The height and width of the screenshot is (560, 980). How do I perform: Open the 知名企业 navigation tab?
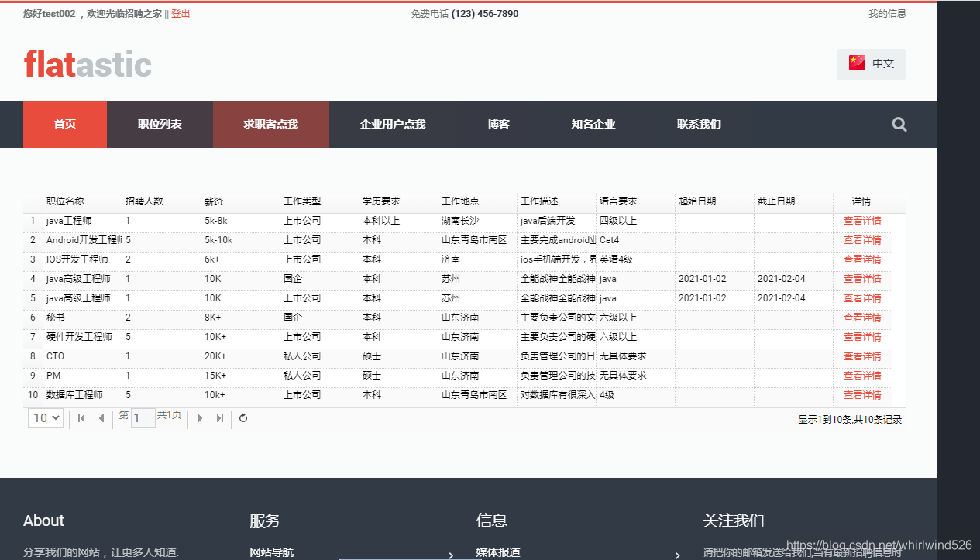[593, 124]
